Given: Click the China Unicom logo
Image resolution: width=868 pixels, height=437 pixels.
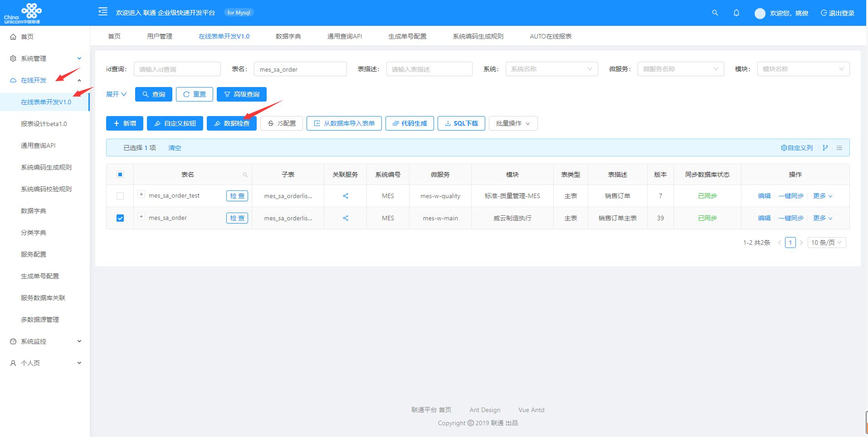Looking at the screenshot, I should pyautogui.click(x=23, y=13).
